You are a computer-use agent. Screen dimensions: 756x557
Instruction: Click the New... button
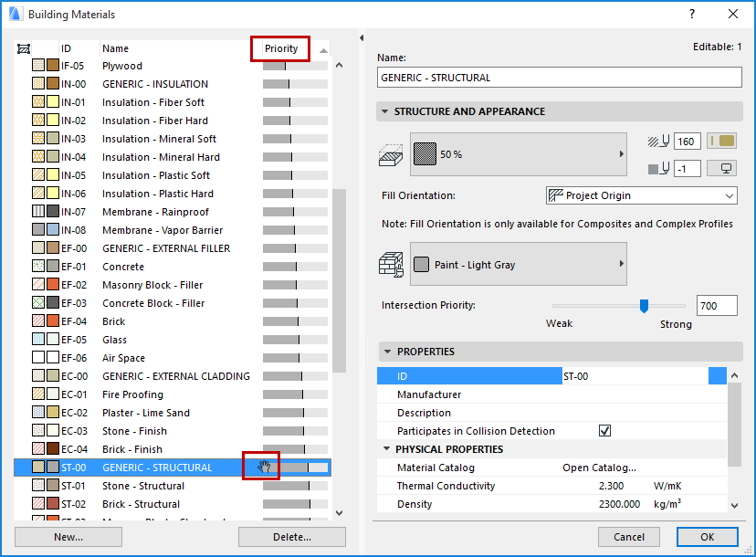(x=68, y=537)
